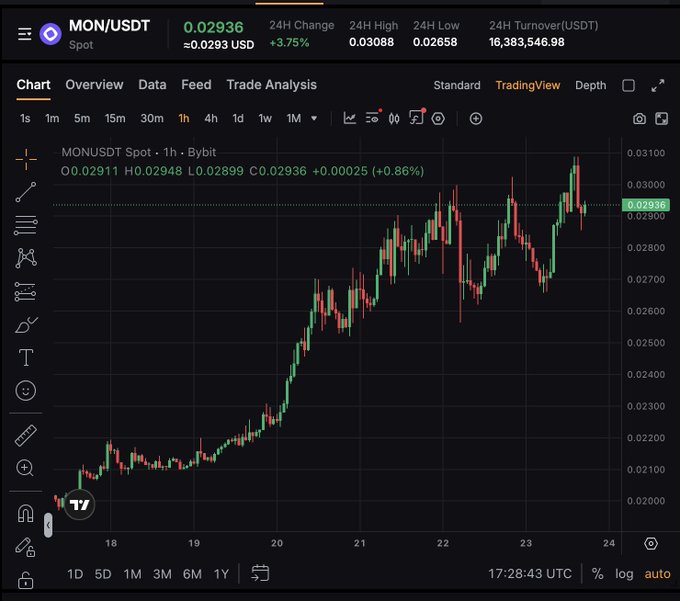Open chart settings hexagon icon in toolbar
Viewport: 680px width, 601px height.
coord(438,118)
